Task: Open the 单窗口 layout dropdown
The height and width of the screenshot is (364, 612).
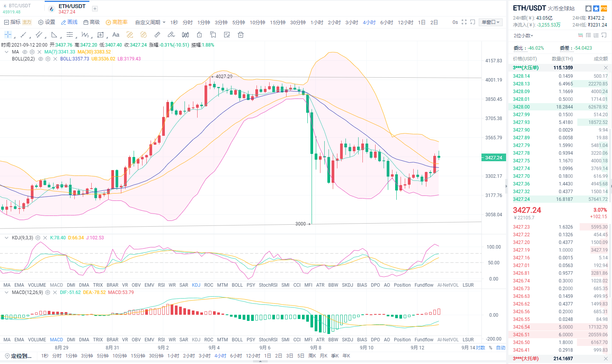Action: (x=491, y=22)
